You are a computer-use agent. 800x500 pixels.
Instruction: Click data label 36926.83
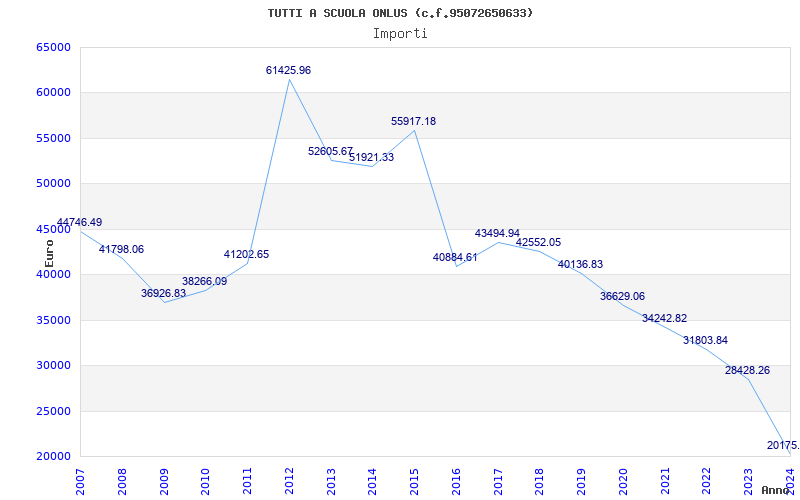[x=163, y=293]
